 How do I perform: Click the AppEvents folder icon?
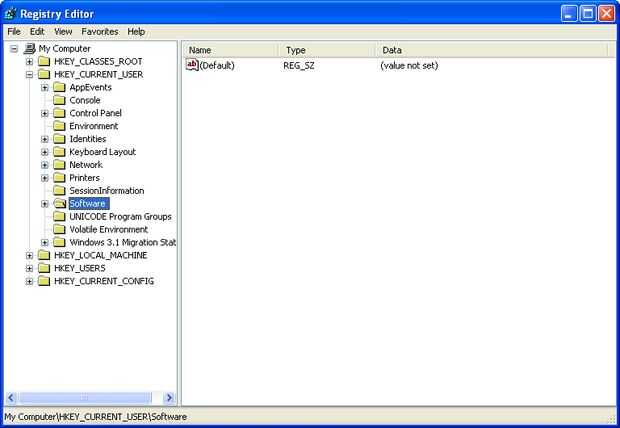pos(59,87)
